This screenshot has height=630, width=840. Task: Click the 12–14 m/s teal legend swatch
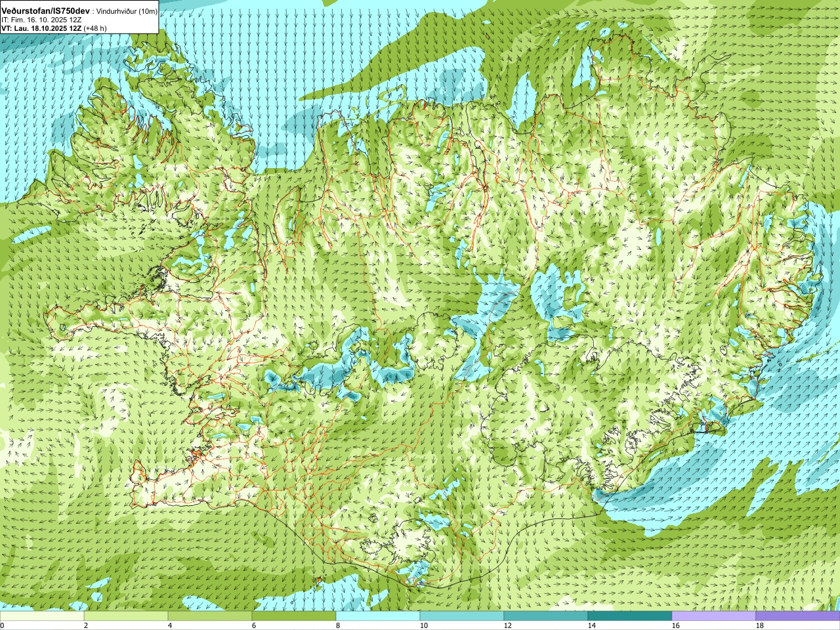pos(546,617)
